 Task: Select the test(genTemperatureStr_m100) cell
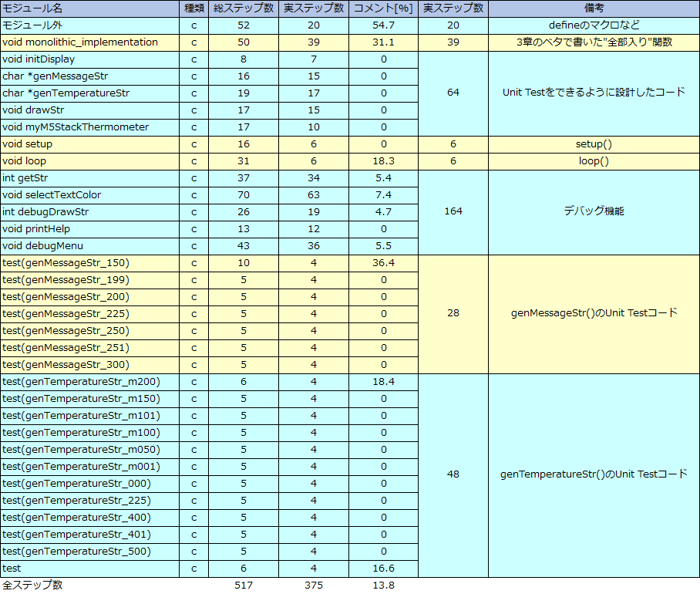pos(89,433)
